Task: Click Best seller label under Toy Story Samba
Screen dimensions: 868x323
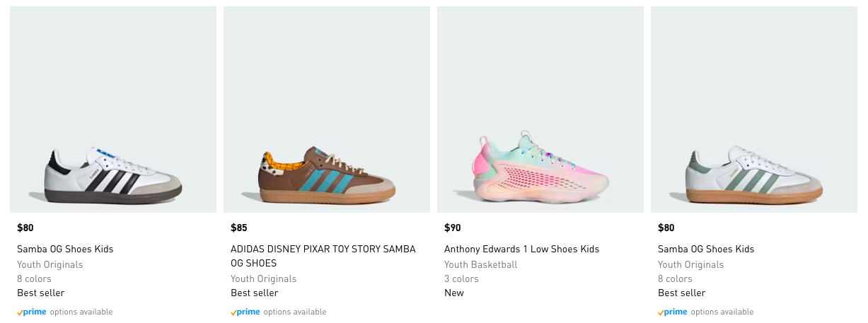Action: 255,293
